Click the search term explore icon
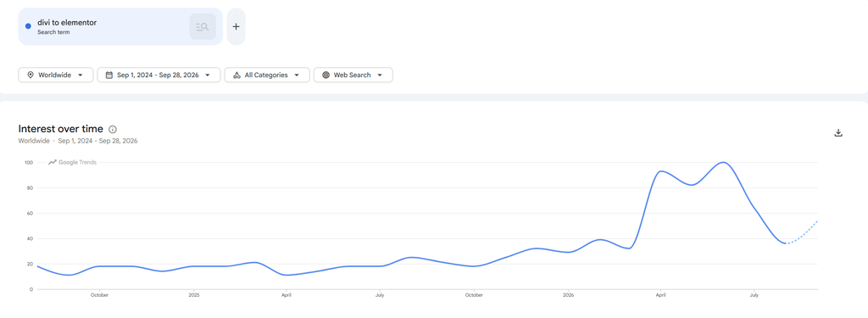Image resolution: width=868 pixels, height=318 pixels. point(203,26)
